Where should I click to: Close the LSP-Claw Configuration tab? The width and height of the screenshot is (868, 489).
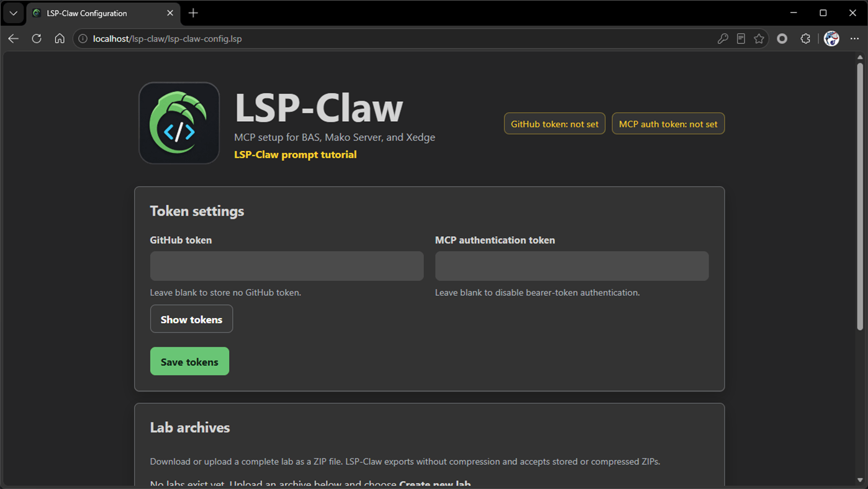(x=170, y=13)
